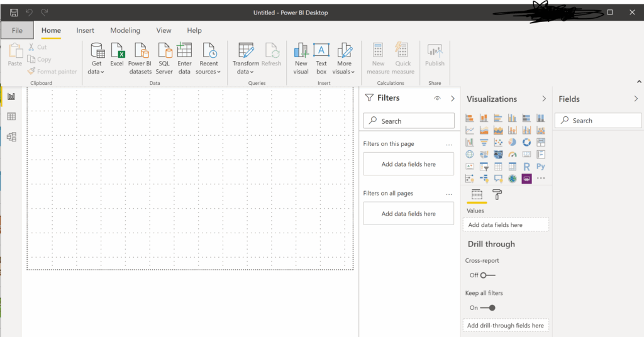Switch to Data view in left sidebar
The image size is (644, 337).
tap(11, 116)
